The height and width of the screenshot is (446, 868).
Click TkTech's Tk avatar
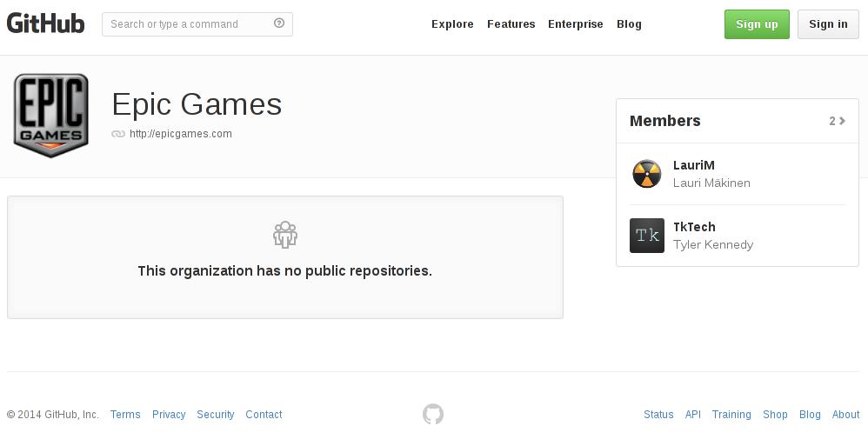tap(647, 236)
